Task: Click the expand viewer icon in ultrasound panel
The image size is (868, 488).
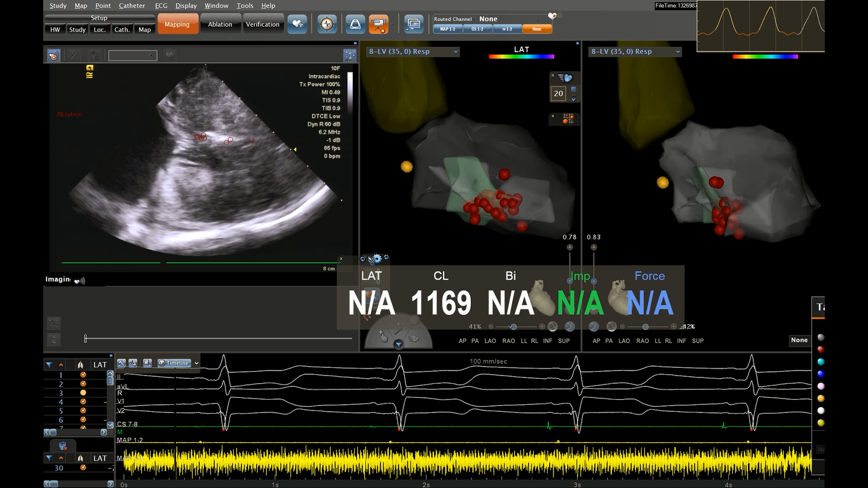Action: pos(349,55)
